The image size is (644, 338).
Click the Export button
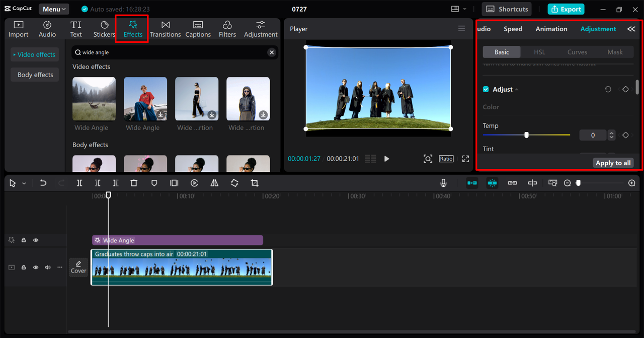click(566, 9)
